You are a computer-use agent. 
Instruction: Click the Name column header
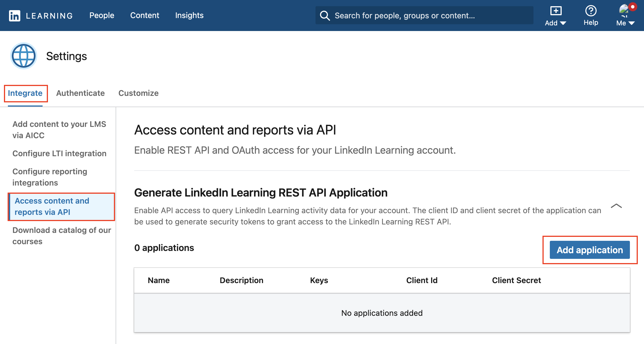159,280
